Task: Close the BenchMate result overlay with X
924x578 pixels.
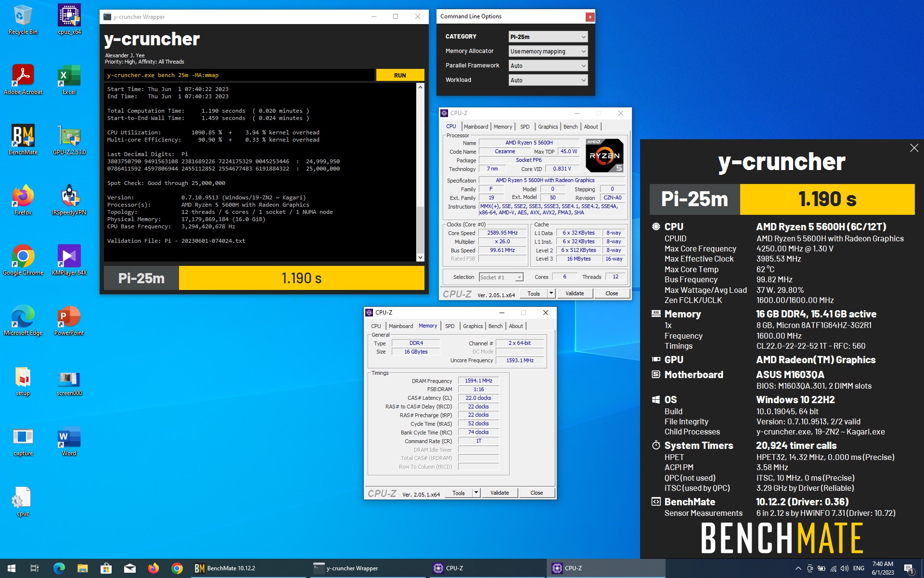Action: [x=914, y=148]
